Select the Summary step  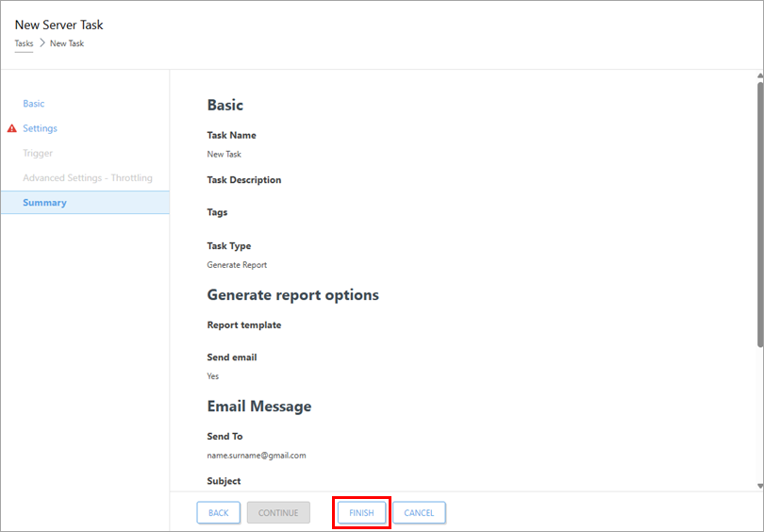pyautogui.click(x=85, y=203)
